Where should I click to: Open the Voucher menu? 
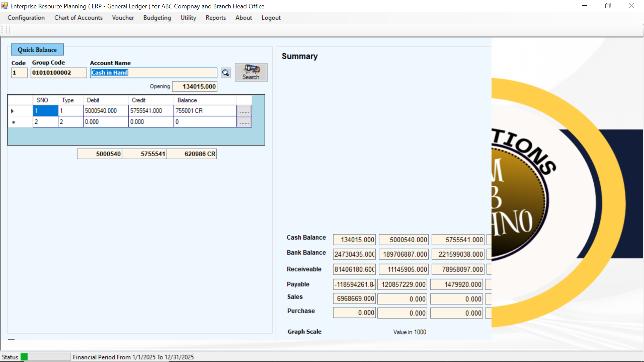click(x=123, y=18)
